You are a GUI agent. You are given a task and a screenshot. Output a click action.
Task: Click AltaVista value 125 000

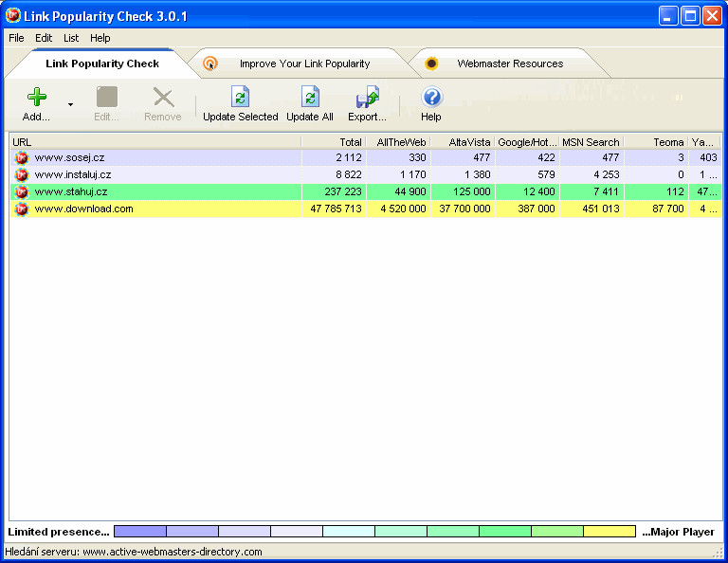pos(472,191)
